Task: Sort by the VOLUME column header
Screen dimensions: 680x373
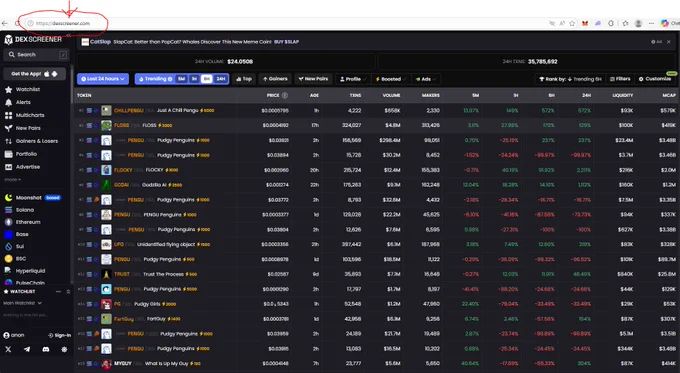Action: pyautogui.click(x=391, y=95)
